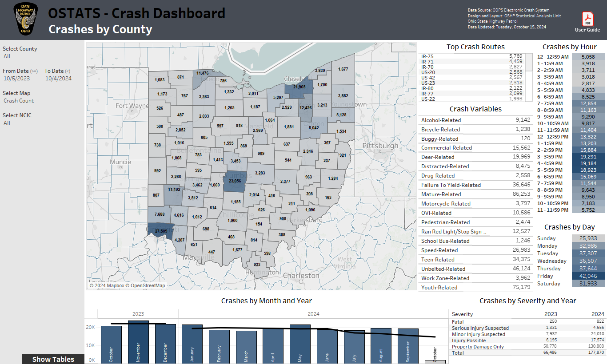Screen dimensions: 607x364
Task: Click the November 2023 bar in the chart
Action: (138, 342)
